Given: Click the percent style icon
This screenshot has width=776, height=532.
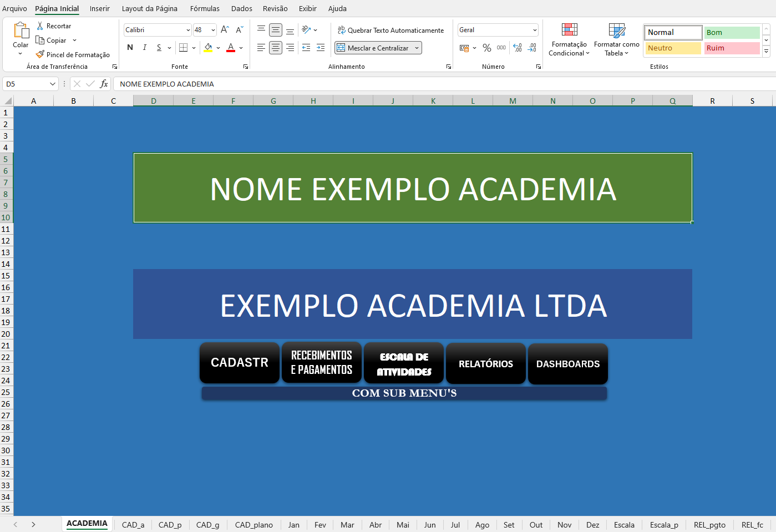Looking at the screenshot, I should [x=487, y=48].
